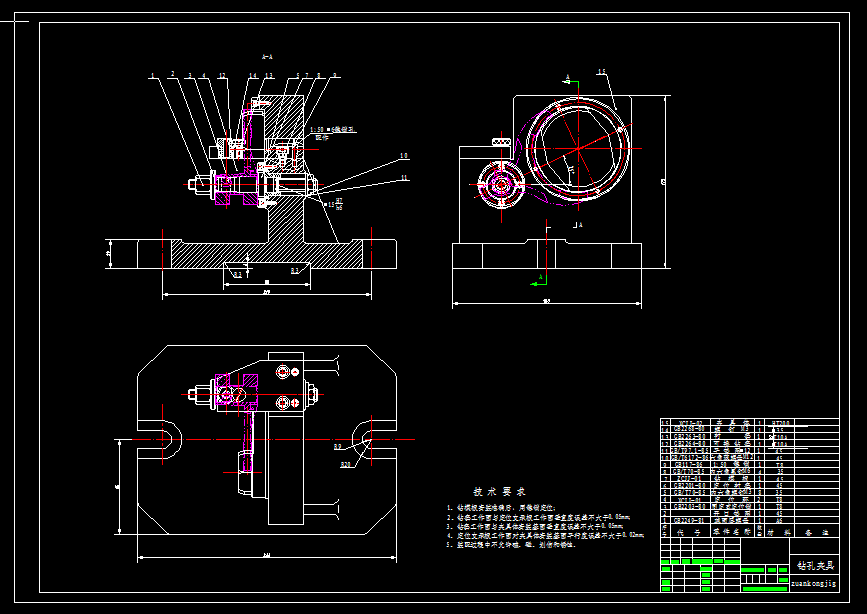Click balloon number 1 in section view
Screen dimensions: 867x614
[153, 75]
